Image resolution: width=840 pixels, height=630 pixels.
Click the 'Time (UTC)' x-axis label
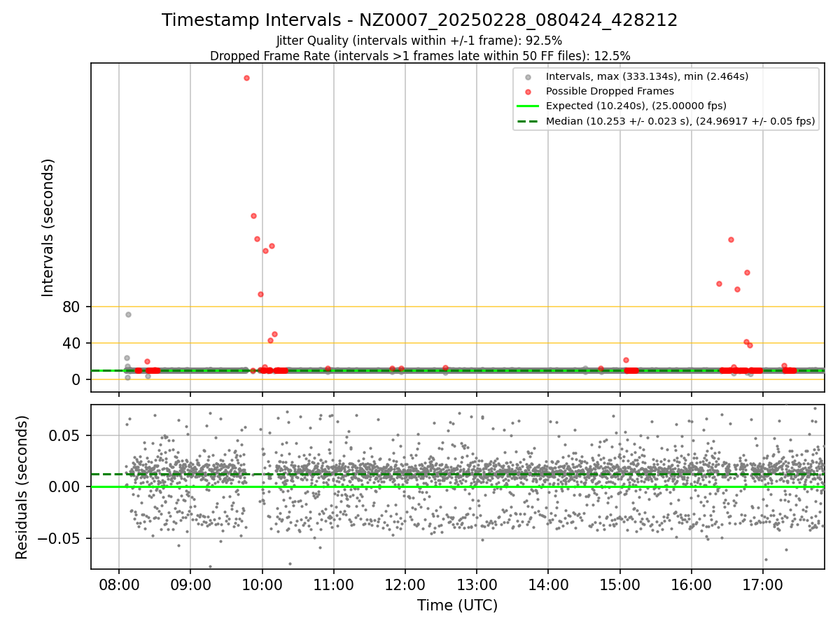(x=458, y=605)
